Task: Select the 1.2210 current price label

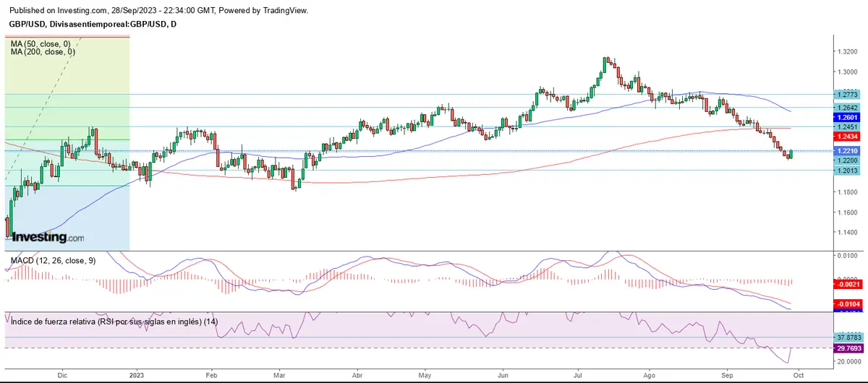Action: pyautogui.click(x=846, y=151)
